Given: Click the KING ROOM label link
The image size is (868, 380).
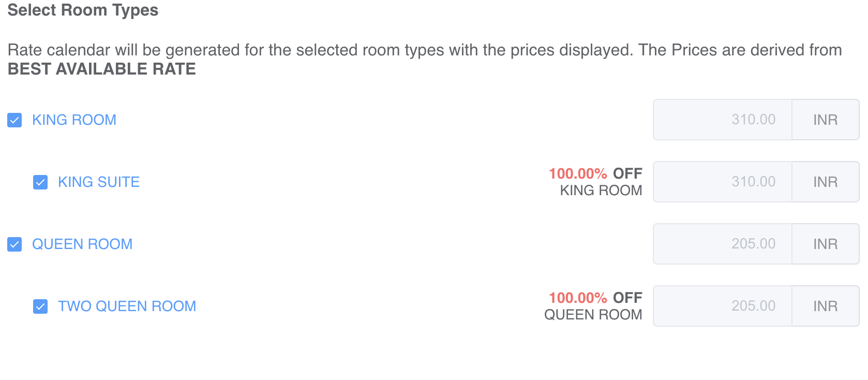Looking at the screenshot, I should (74, 120).
